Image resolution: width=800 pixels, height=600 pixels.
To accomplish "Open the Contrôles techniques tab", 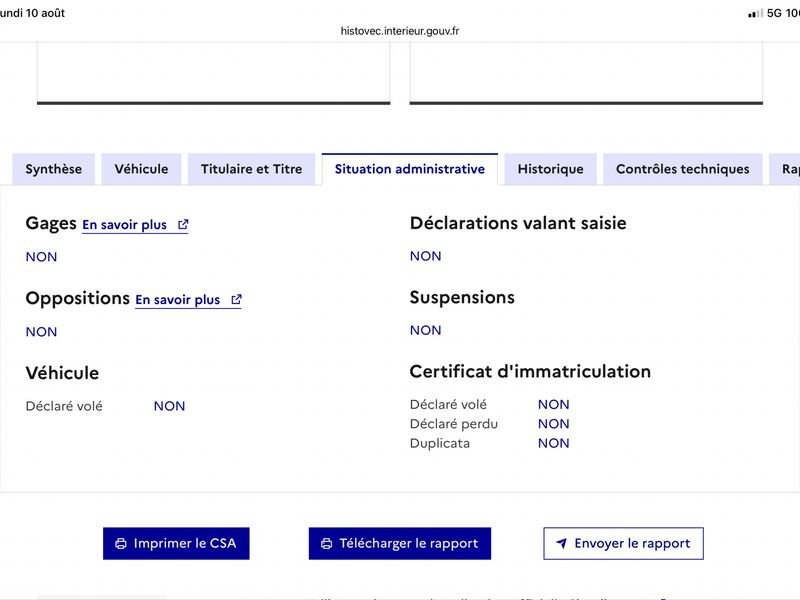I will (683, 169).
